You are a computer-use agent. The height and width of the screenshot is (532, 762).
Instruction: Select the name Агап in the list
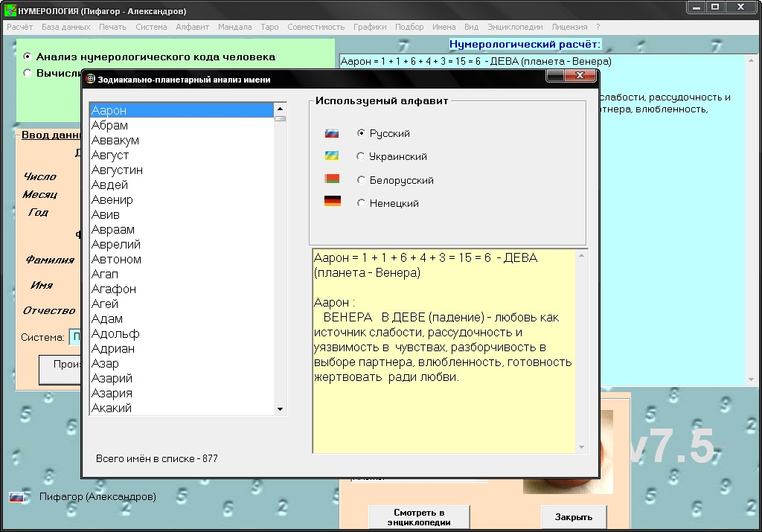(182, 274)
